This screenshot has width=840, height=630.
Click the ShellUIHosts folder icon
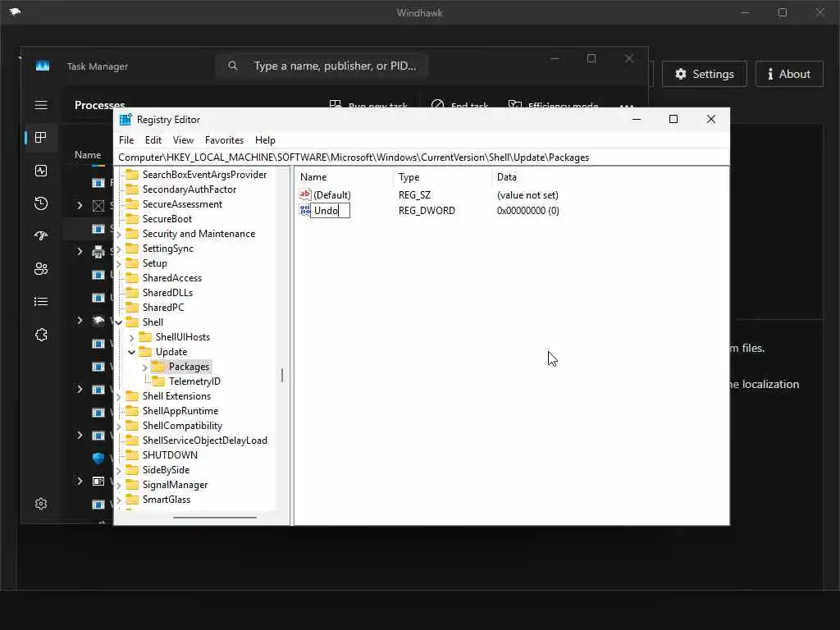[145, 337]
